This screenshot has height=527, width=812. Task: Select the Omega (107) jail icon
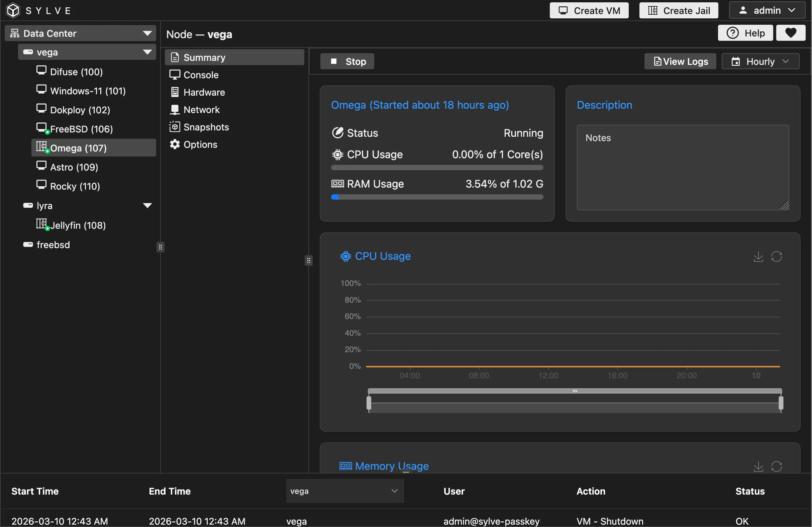(x=41, y=147)
